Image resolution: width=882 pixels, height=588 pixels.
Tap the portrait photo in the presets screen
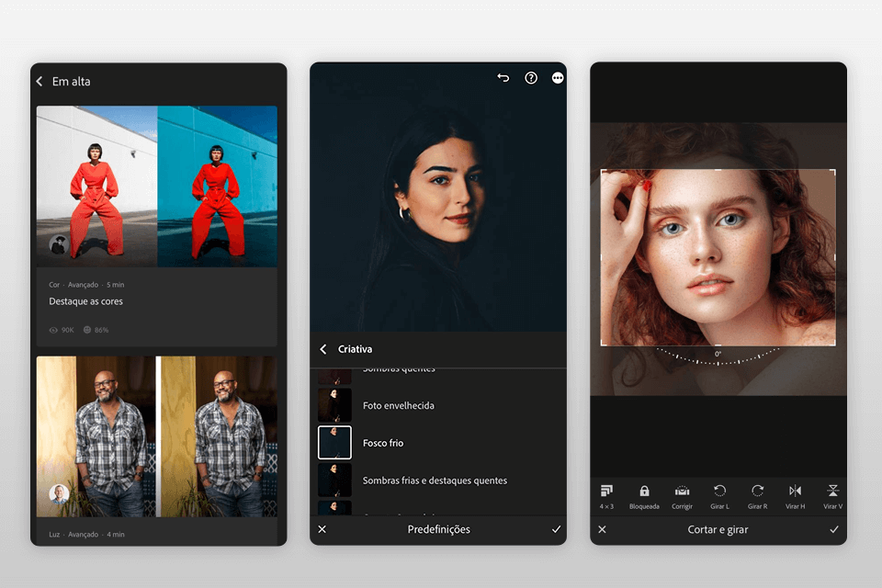438,197
